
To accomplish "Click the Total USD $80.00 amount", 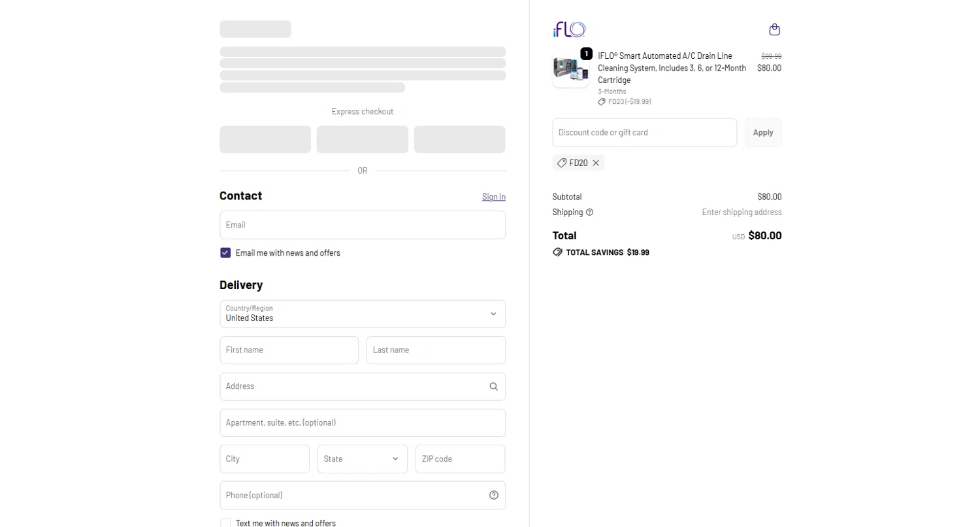I will [x=765, y=236].
